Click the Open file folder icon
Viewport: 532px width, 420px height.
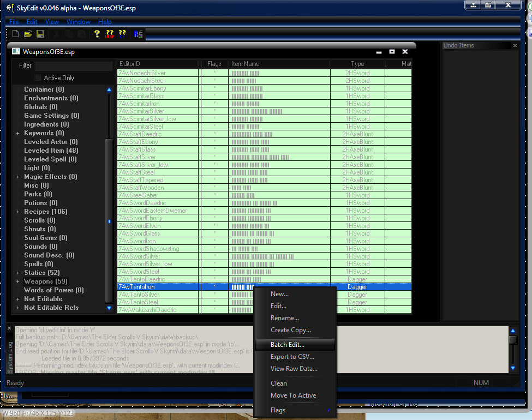(x=28, y=34)
